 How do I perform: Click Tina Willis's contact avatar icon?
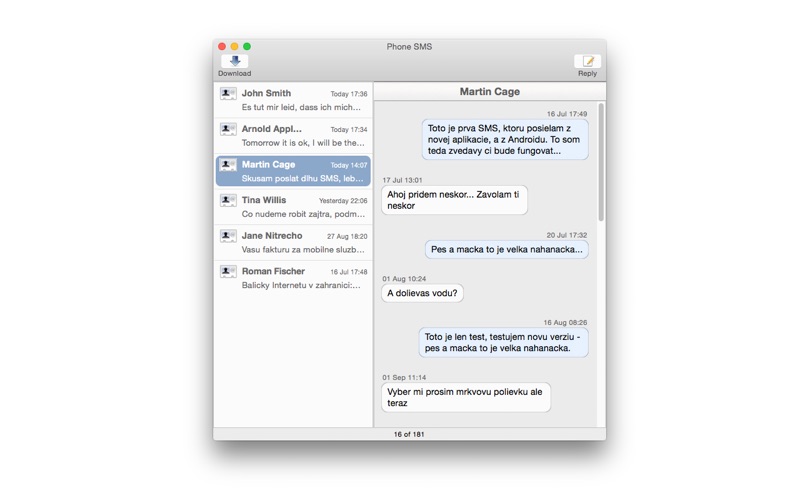[x=228, y=200]
